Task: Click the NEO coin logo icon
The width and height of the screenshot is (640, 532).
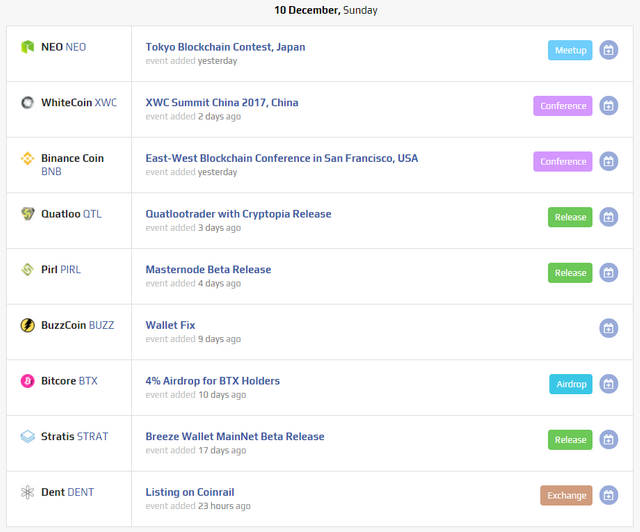Action: (27, 47)
